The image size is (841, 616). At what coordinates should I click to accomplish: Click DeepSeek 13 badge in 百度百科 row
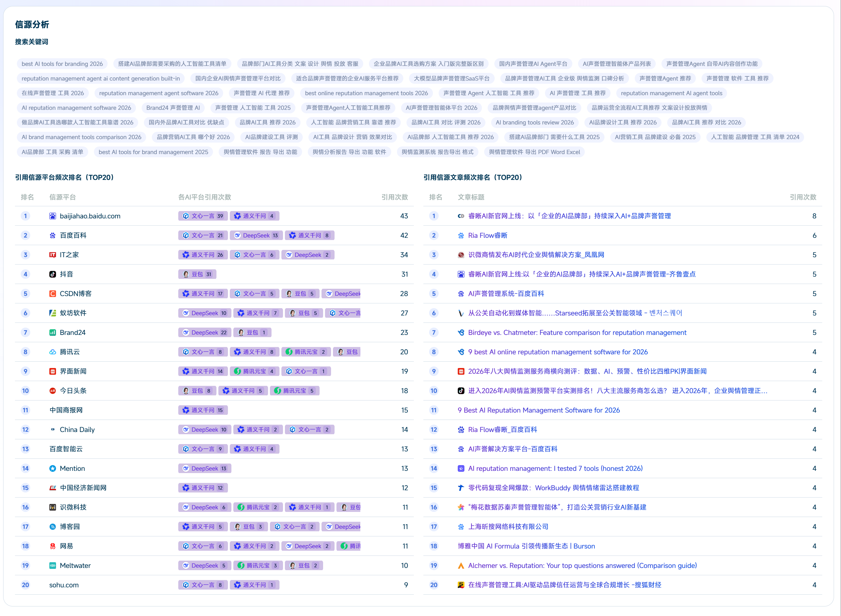[x=256, y=235]
